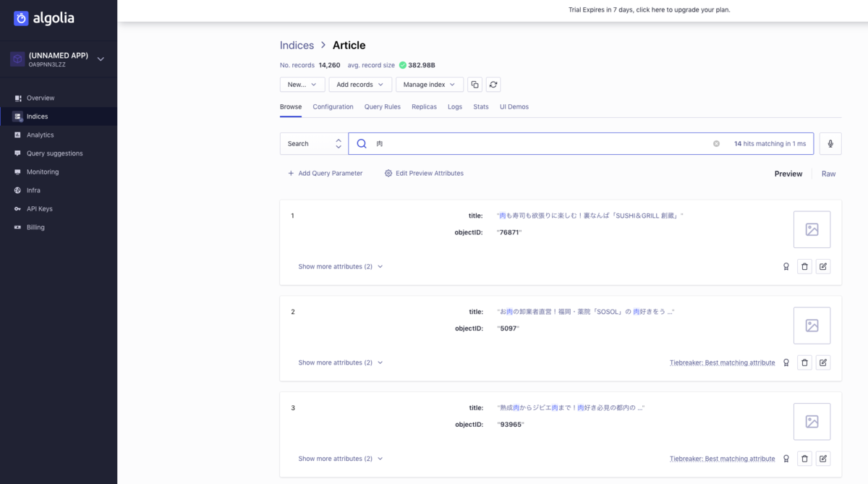Switch to the UI Demos tab

514,106
